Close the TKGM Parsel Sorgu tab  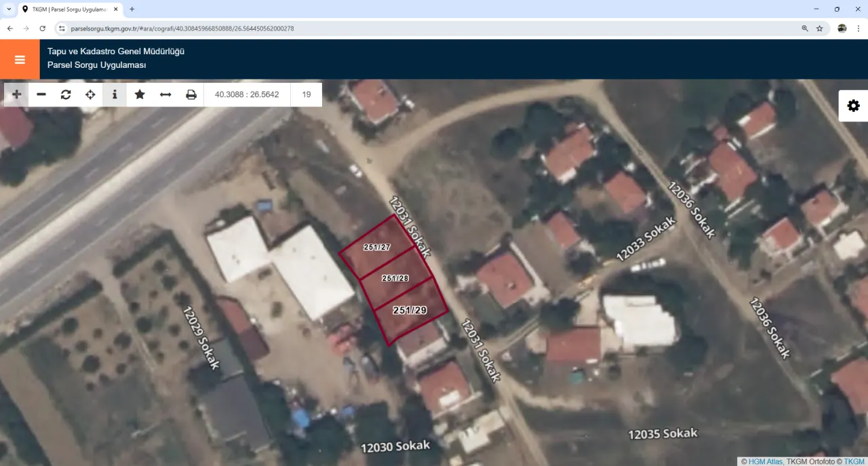point(115,9)
